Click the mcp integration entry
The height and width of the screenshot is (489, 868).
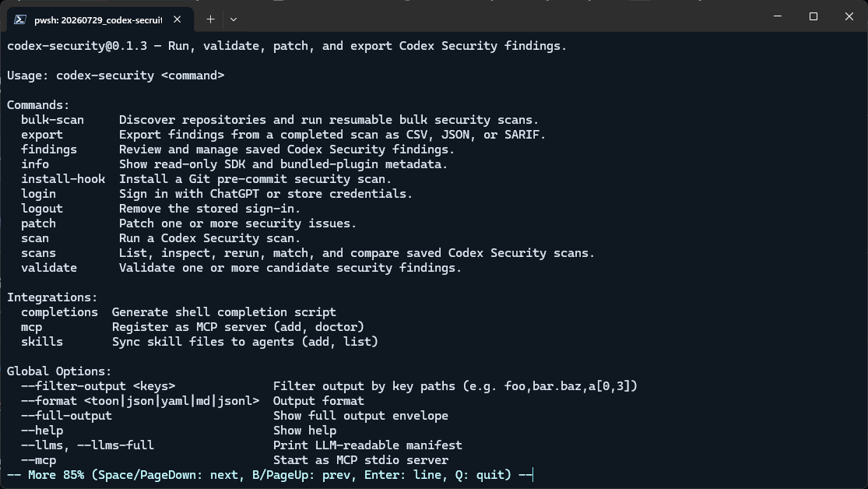pyautogui.click(x=32, y=327)
